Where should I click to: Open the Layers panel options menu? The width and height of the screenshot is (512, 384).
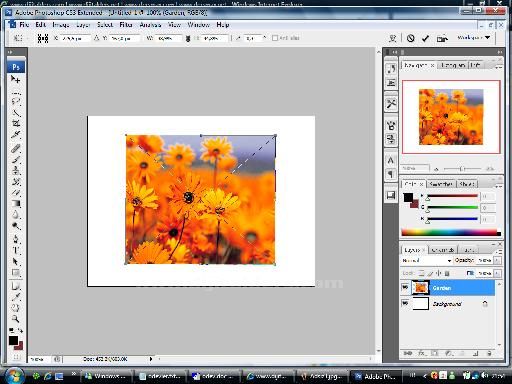(499, 251)
